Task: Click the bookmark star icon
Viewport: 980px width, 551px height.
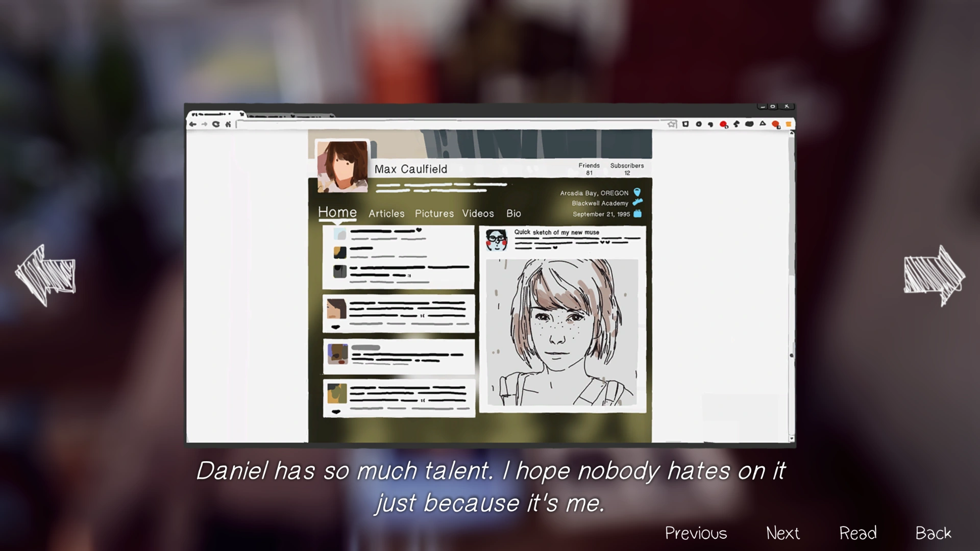Action: 672,124
